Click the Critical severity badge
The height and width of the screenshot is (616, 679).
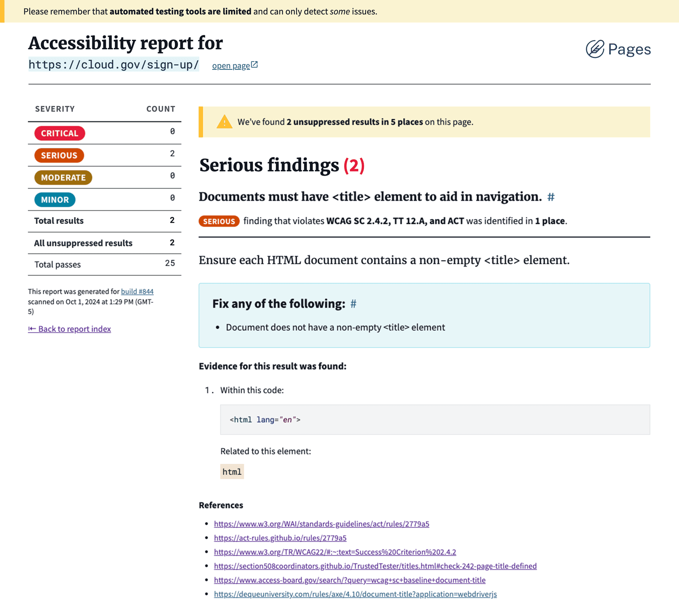click(60, 133)
